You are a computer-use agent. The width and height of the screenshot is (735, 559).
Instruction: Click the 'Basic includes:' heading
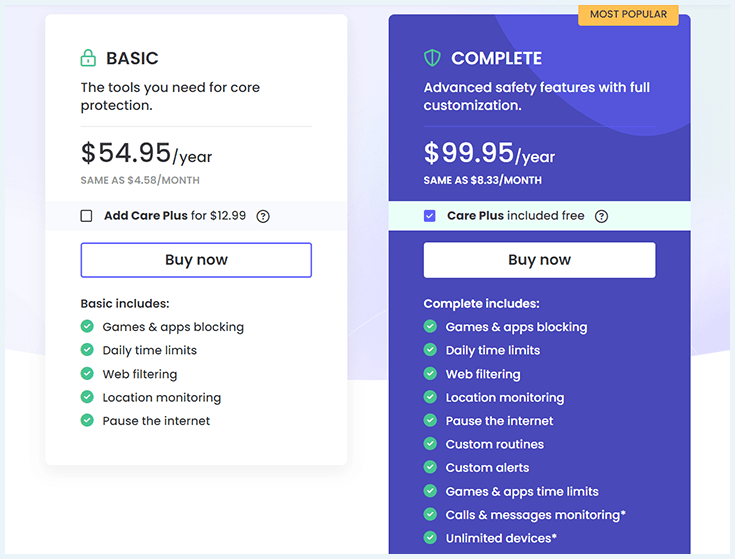(125, 304)
